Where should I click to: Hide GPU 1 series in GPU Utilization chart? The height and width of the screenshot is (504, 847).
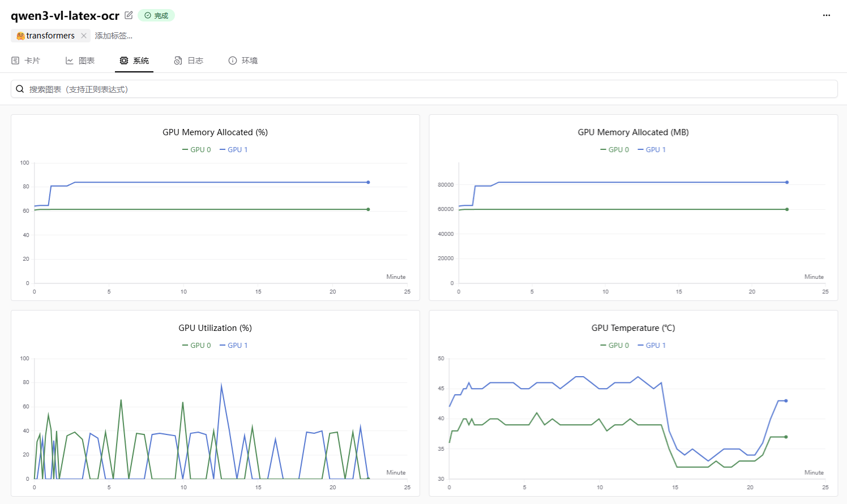coord(234,346)
